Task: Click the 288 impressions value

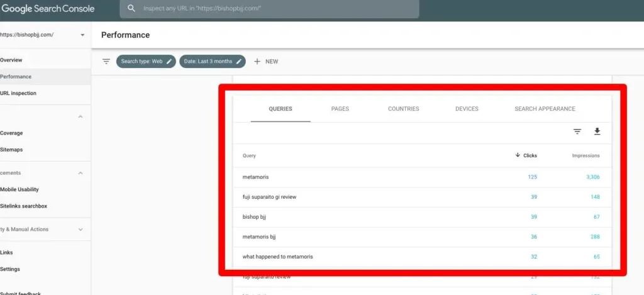Action: [x=595, y=237]
